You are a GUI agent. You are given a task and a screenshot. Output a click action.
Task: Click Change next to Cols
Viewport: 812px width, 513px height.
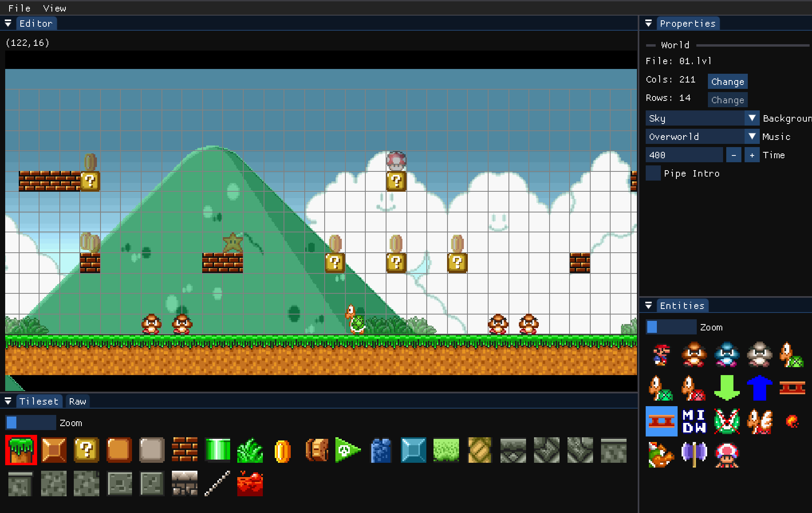click(727, 82)
